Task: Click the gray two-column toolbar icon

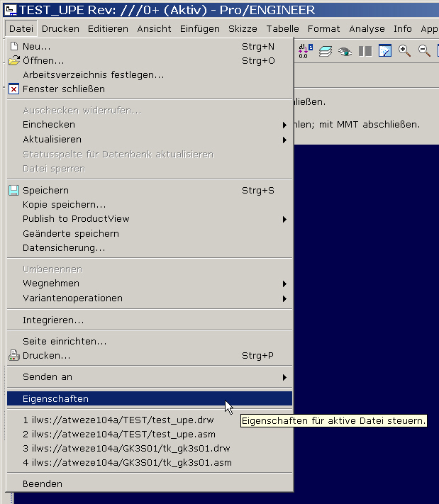Action: pos(365,51)
